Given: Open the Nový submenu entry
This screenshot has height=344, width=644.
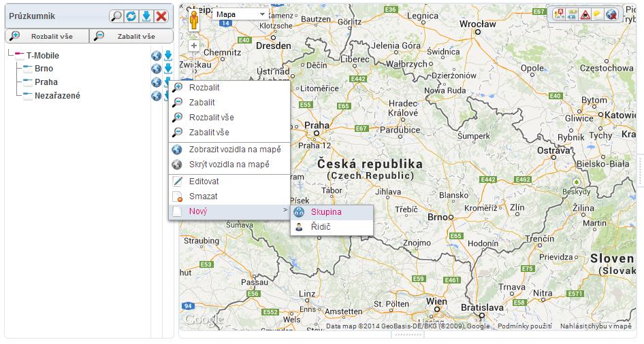Looking at the screenshot, I should 229,211.
